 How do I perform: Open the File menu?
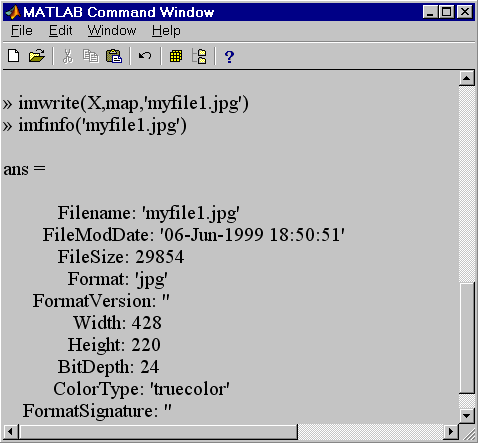pyautogui.click(x=22, y=31)
